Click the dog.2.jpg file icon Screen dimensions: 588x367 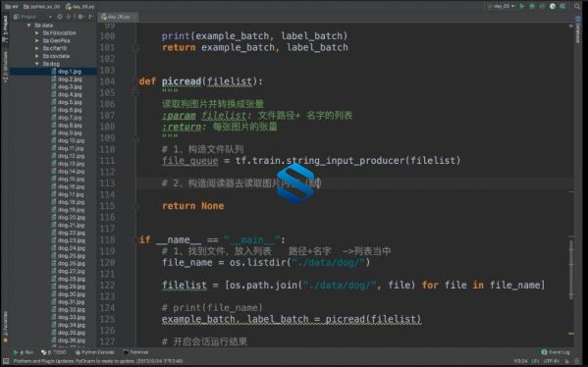click(54, 79)
